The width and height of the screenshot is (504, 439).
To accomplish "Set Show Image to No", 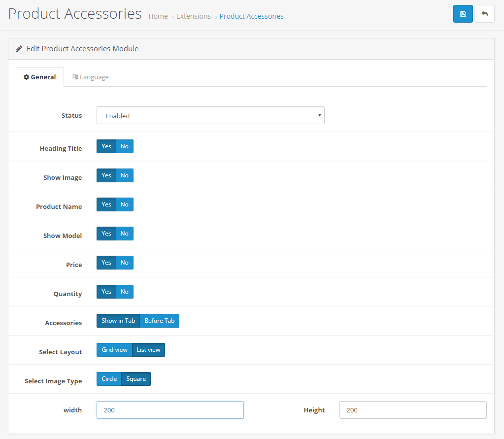I will 125,175.
